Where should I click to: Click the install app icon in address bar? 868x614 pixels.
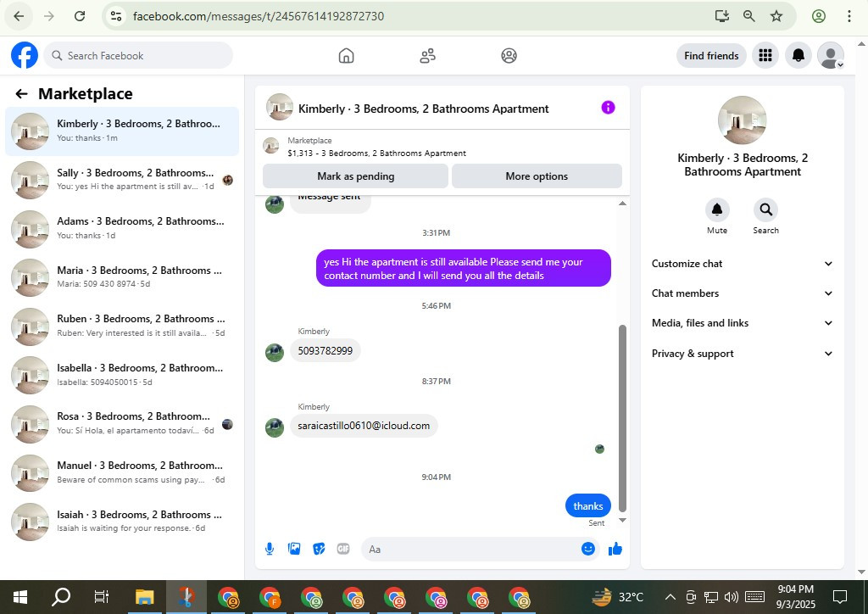pyautogui.click(x=722, y=16)
